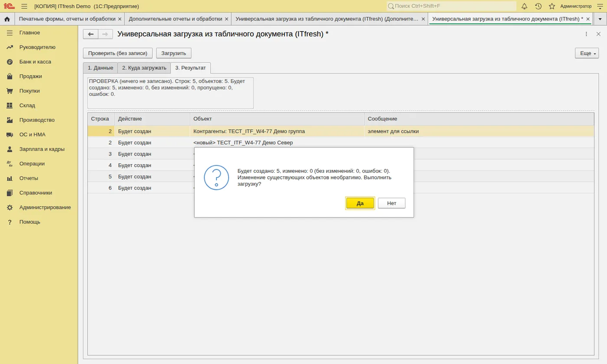Open Помощь section

click(x=29, y=222)
